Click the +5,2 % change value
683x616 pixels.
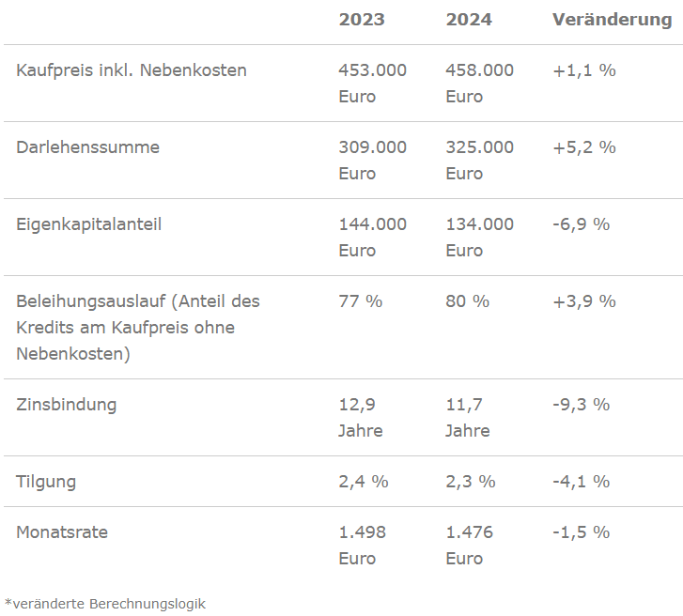(584, 147)
